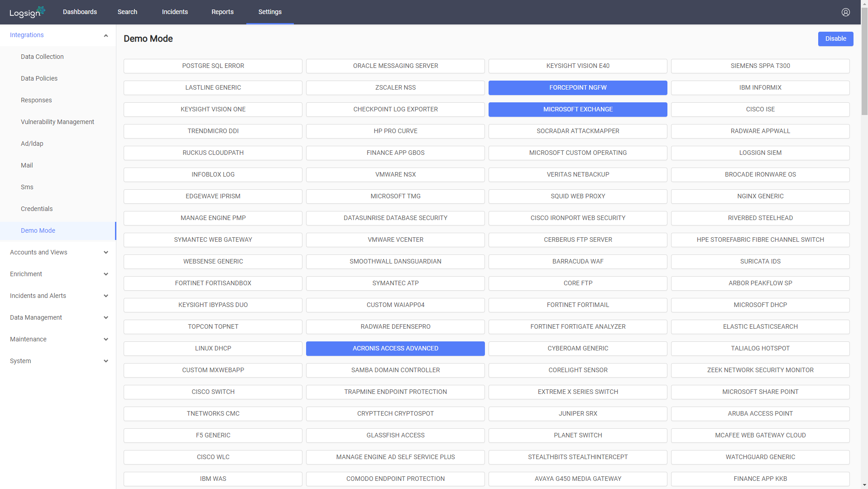Select NGINX GENERIC source
Image resolution: width=868 pixels, height=489 pixels.
pyautogui.click(x=760, y=197)
